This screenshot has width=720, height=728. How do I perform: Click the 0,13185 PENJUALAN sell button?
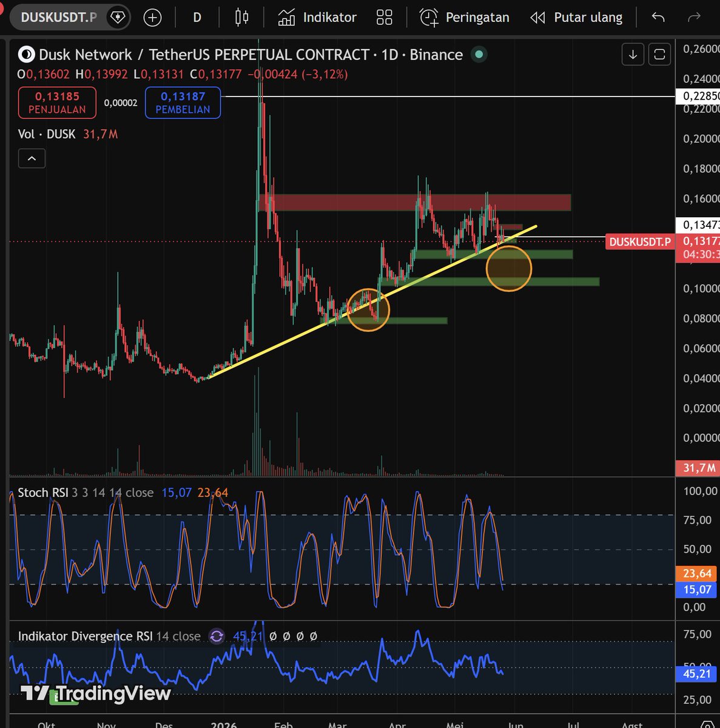point(57,102)
